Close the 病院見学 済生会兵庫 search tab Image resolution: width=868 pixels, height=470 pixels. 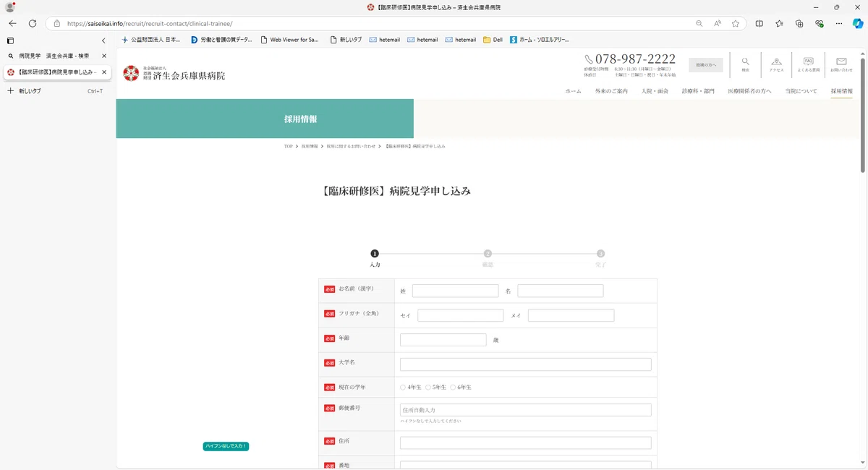(x=103, y=56)
